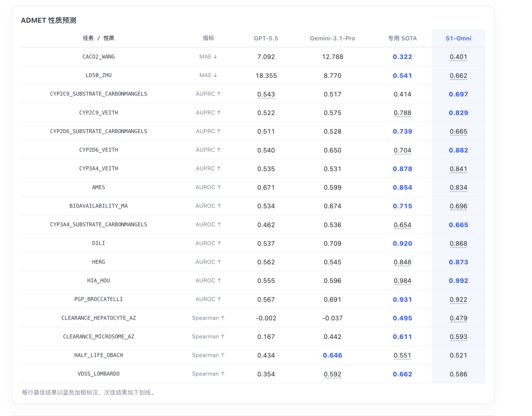The height and width of the screenshot is (416, 532).
Task: Click S1-Omni value 0.992
Action: point(458,281)
